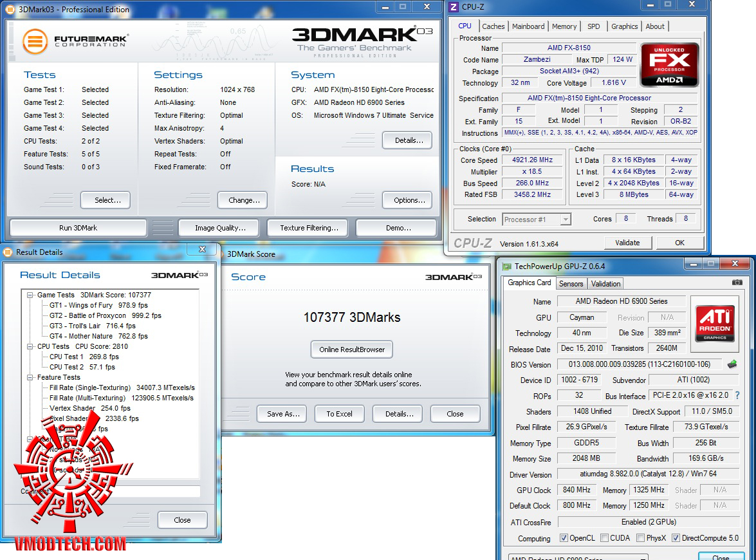
Task: Click the GPU-Z screenshot camera icon
Action: [x=737, y=283]
